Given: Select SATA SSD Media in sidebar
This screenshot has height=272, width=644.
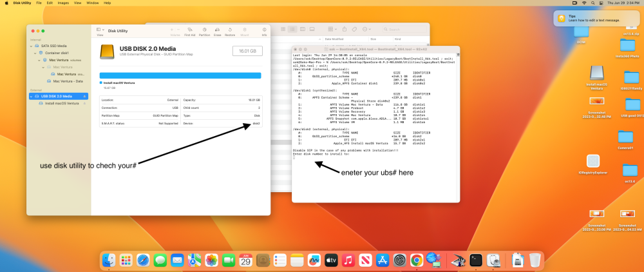Looking at the screenshot, I should tap(53, 46).
